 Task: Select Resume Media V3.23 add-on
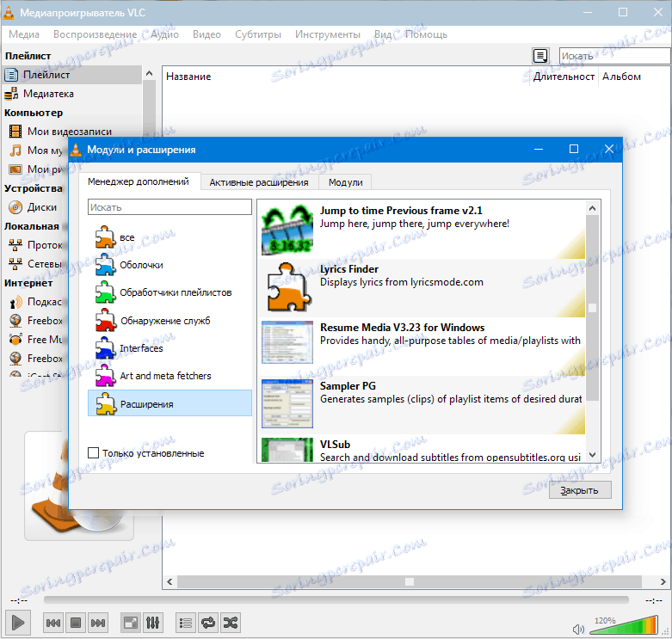(422, 347)
